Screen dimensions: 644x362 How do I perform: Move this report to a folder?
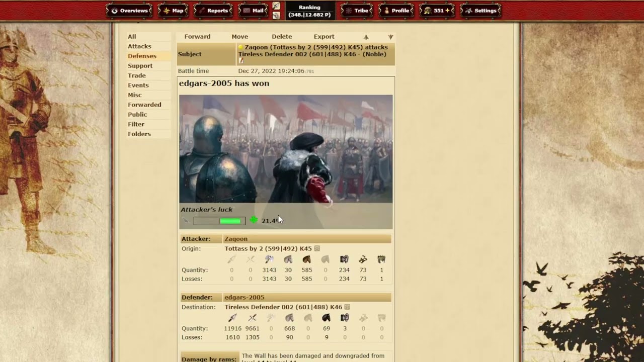coord(239,37)
